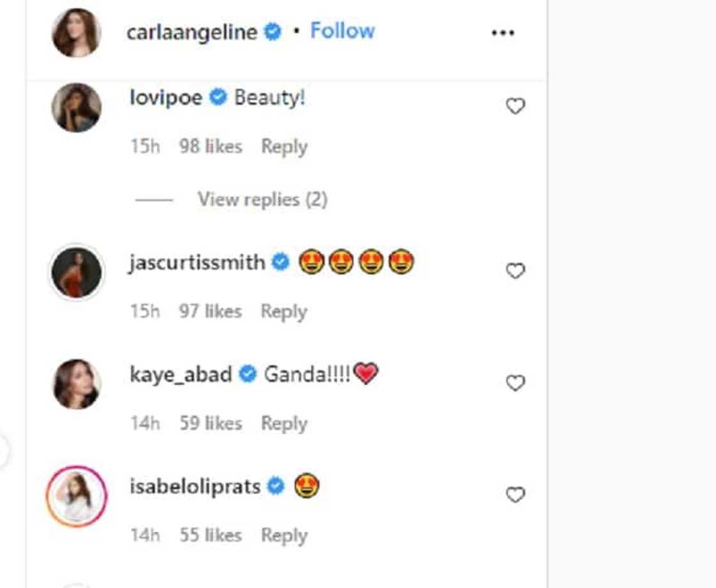Viewport: 716px width, 588px height.
Task: Open carlaangeline profile picture
Action: click(76, 32)
